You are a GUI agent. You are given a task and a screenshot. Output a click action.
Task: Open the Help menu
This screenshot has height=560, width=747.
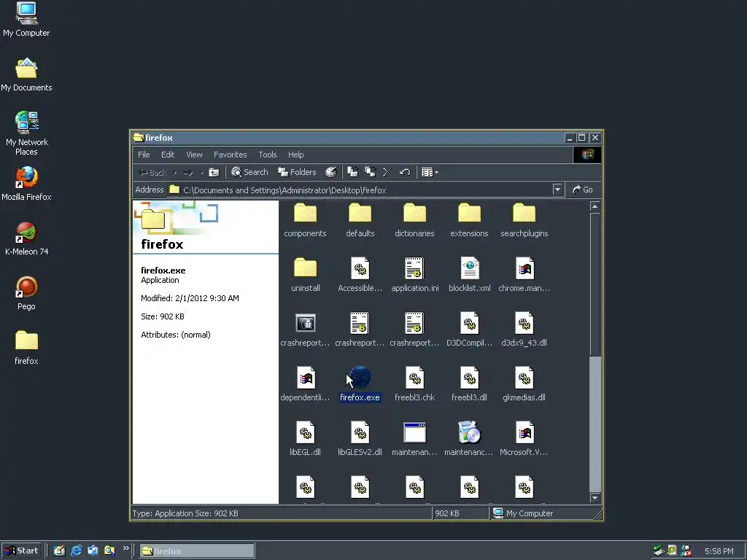pos(295,155)
